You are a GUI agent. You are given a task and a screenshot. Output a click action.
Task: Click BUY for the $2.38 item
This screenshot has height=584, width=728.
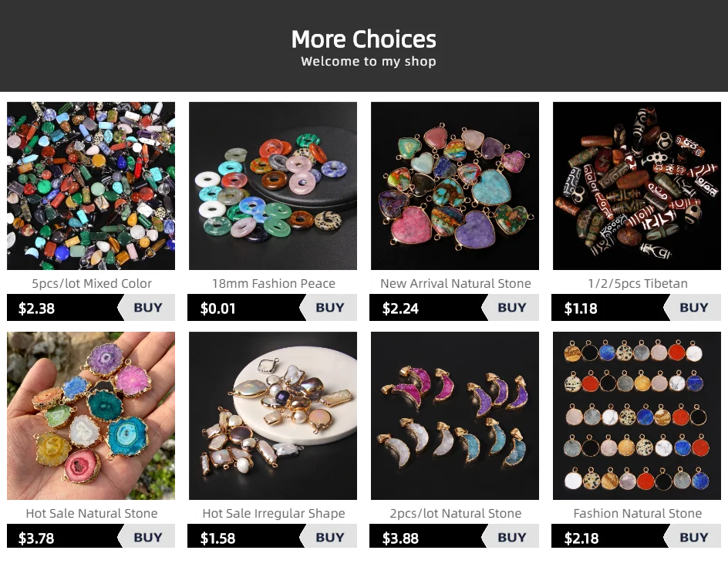tap(147, 308)
